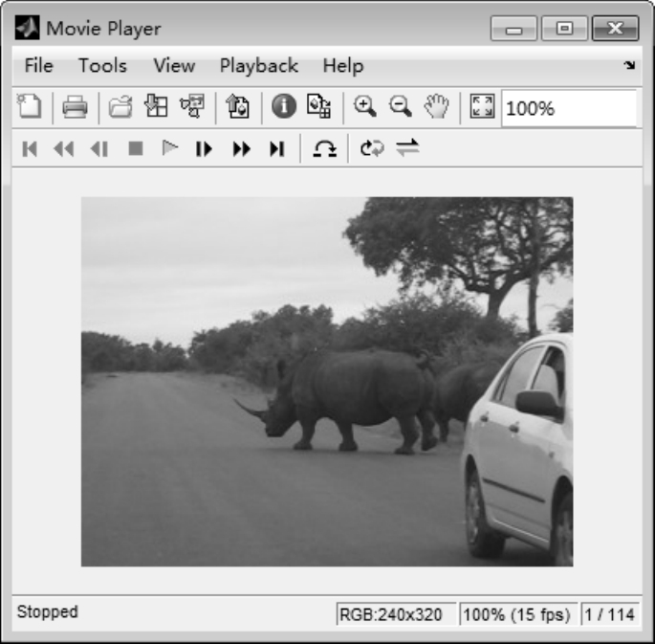Click the MATLAB logo in title bar

pos(27,28)
